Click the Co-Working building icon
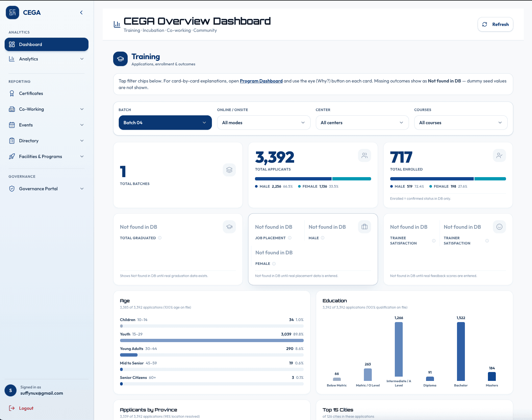 (x=12, y=109)
